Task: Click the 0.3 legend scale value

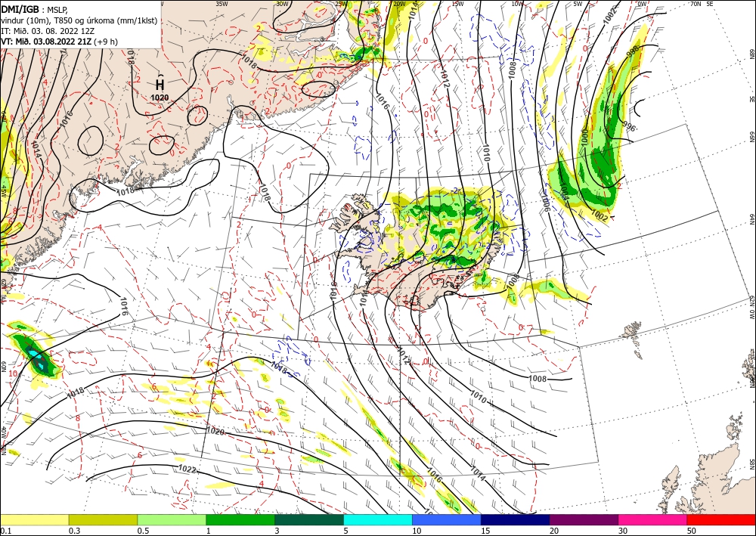Action: 74,531
